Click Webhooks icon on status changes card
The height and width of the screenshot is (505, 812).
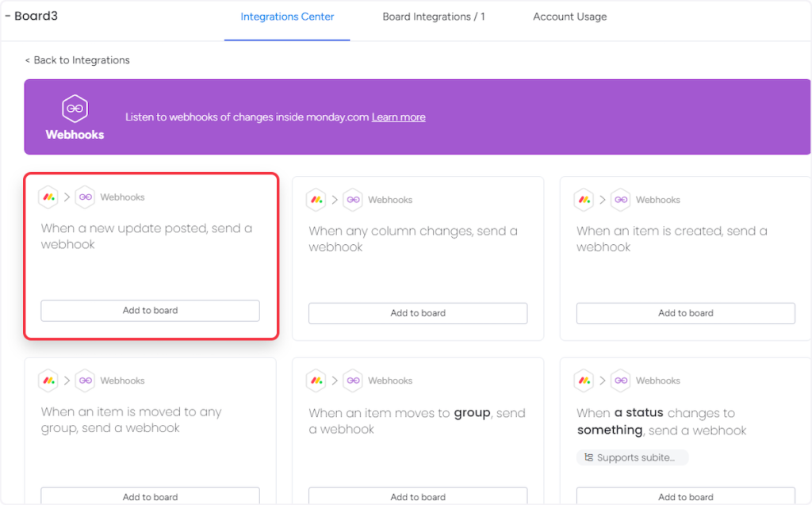point(621,381)
